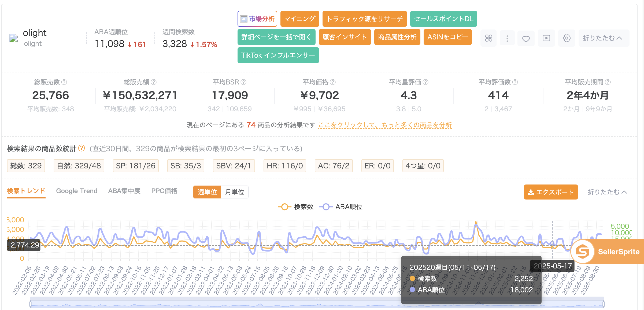Click the エクスポート export button
This screenshot has height=310, width=644.
[551, 192]
